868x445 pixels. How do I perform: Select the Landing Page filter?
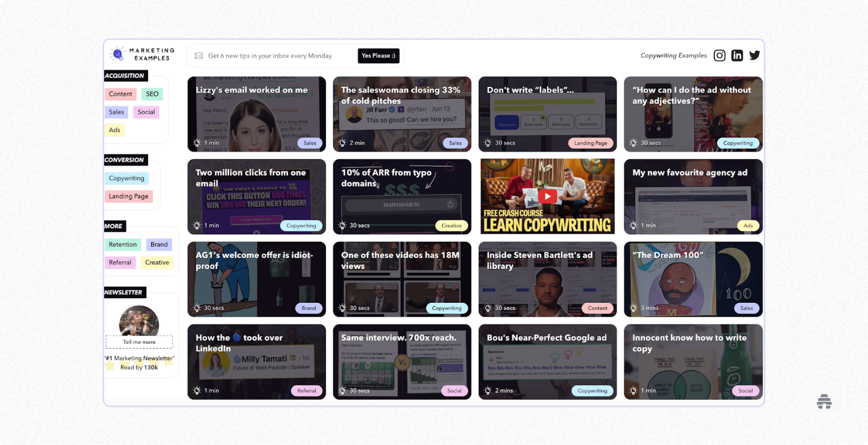click(x=129, y=196)
